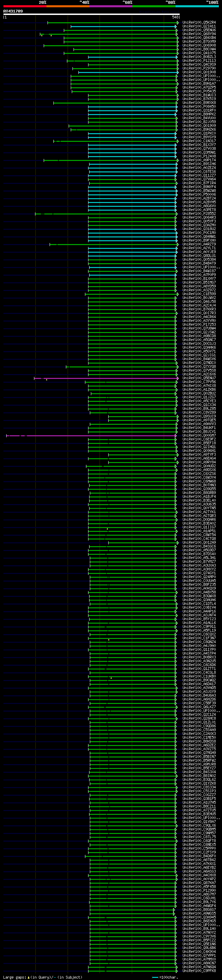Select the UniRef100_Q2IHQ1 hit
The width and height of the screenshot is (222, 980).
point(199,447)
